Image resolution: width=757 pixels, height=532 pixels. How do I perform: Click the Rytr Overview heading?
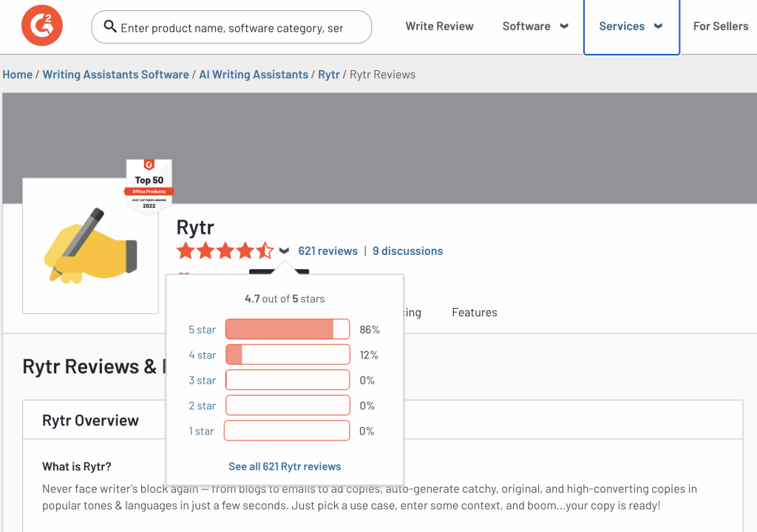pyautogui.click(x=90, y=420)
